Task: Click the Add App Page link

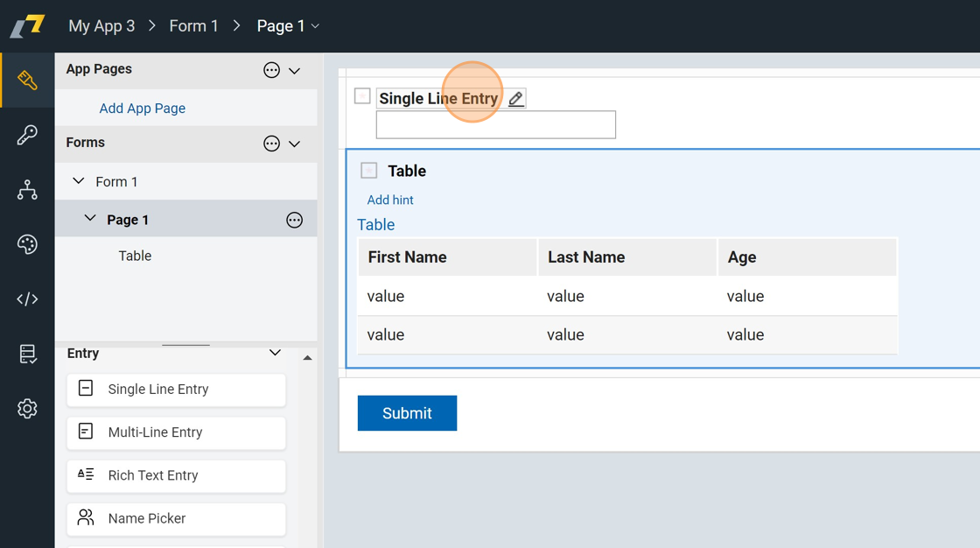Action: click(x=142, y=109)
